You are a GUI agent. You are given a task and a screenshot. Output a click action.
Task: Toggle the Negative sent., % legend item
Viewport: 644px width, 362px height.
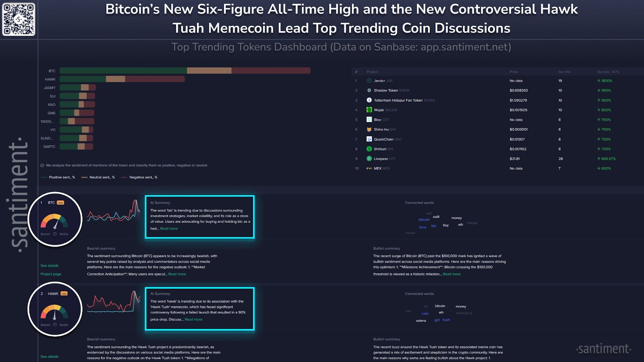(x=139, y=177)
